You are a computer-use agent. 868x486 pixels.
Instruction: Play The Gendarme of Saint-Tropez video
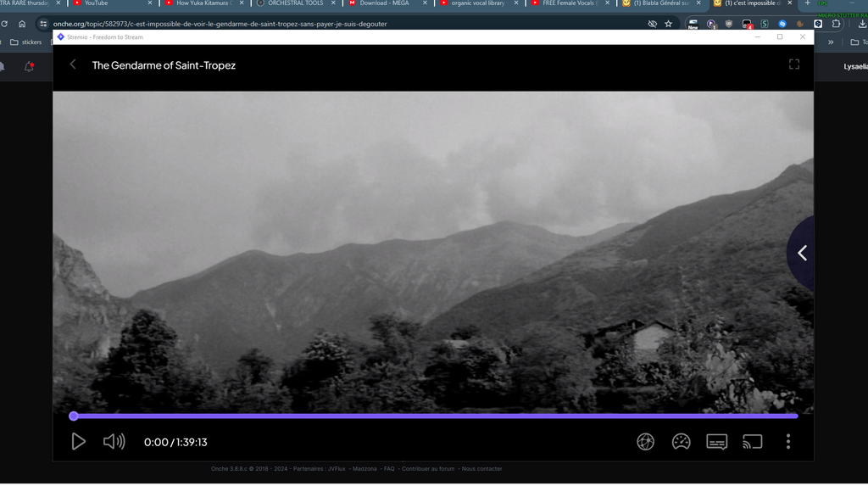78,442
